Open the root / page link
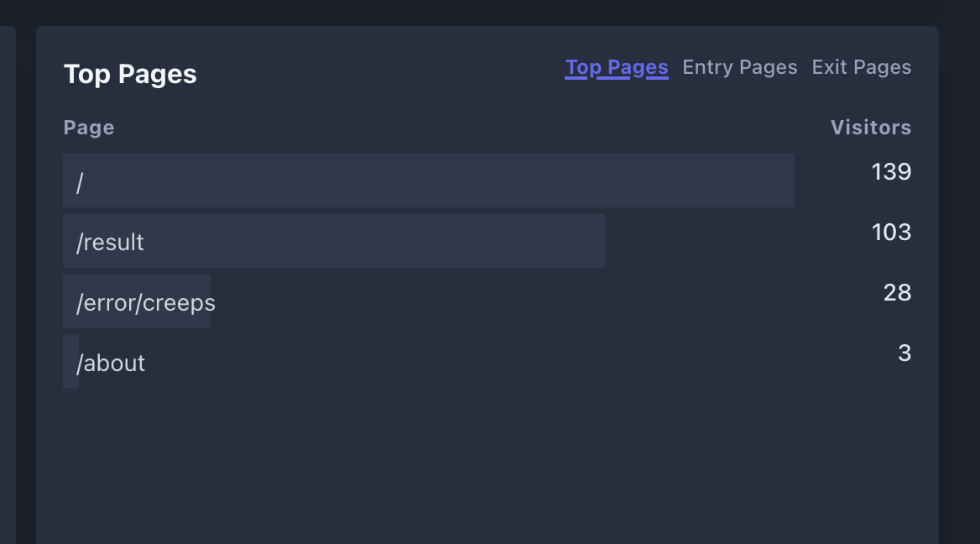Image resolution: width=980 pixels, height=544 pixels. (x=80, y=182)
